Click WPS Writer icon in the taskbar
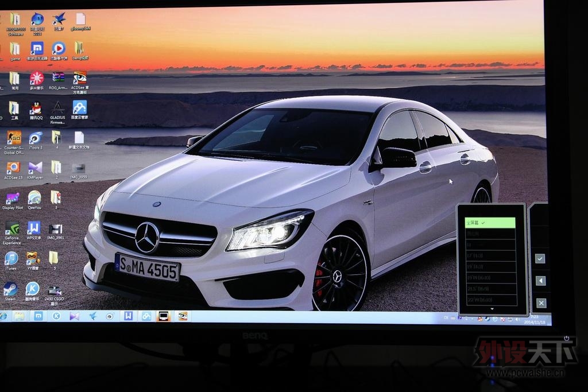 point(128,316)
